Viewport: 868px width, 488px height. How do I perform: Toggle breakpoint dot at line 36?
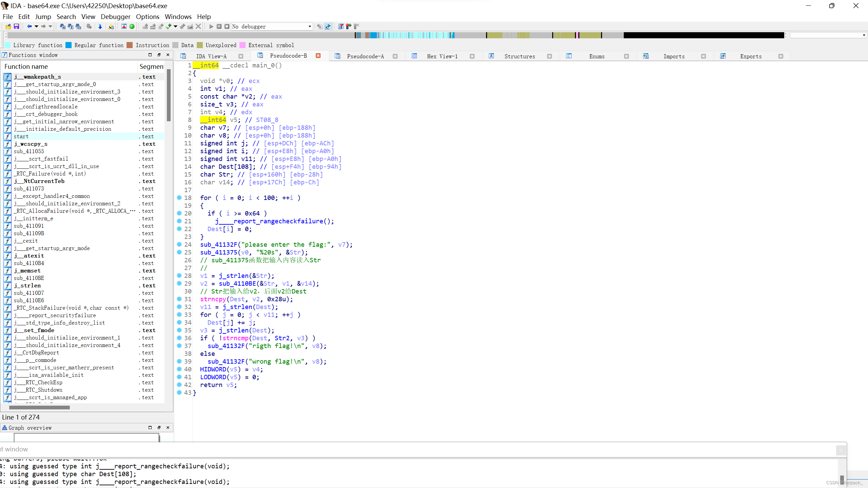click(179, 338)
